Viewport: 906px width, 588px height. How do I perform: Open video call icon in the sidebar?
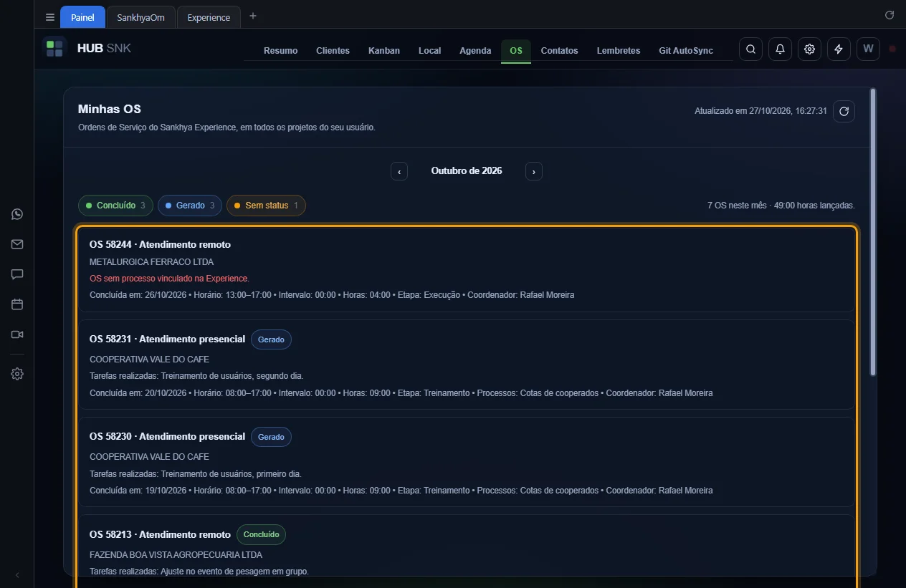click(x=17, y=334)
